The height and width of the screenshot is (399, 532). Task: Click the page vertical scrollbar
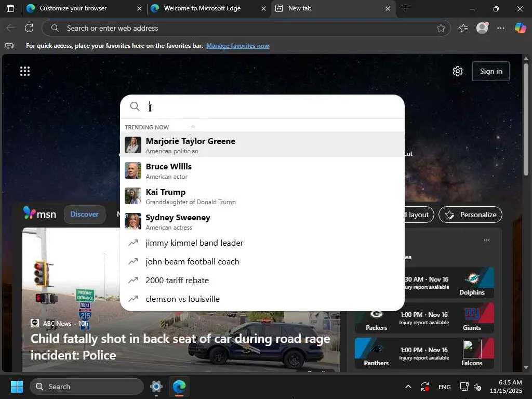(526, 119)
